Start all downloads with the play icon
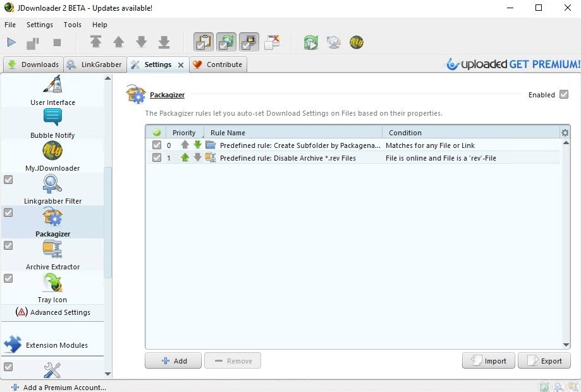Screen dimensions: 581x392 click(x=11, y=42)
